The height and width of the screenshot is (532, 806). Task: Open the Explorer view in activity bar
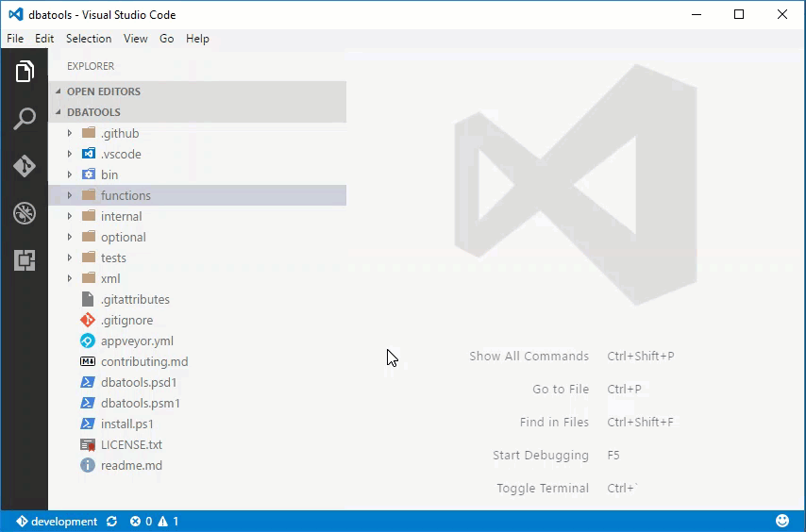point(25,72)
